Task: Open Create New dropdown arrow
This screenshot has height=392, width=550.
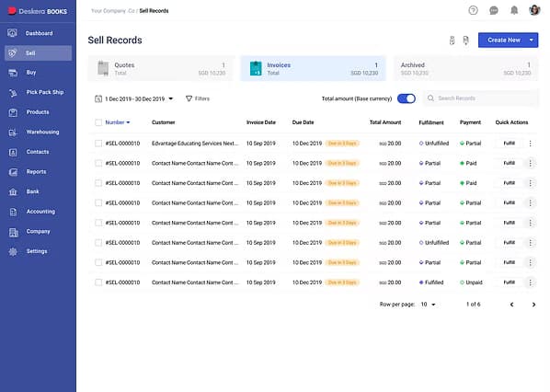Action: [531, 40]
